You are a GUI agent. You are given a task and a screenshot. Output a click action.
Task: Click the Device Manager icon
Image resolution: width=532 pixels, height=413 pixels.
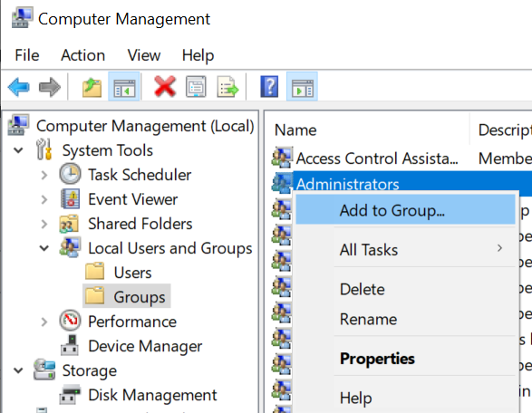coord(70,345)
